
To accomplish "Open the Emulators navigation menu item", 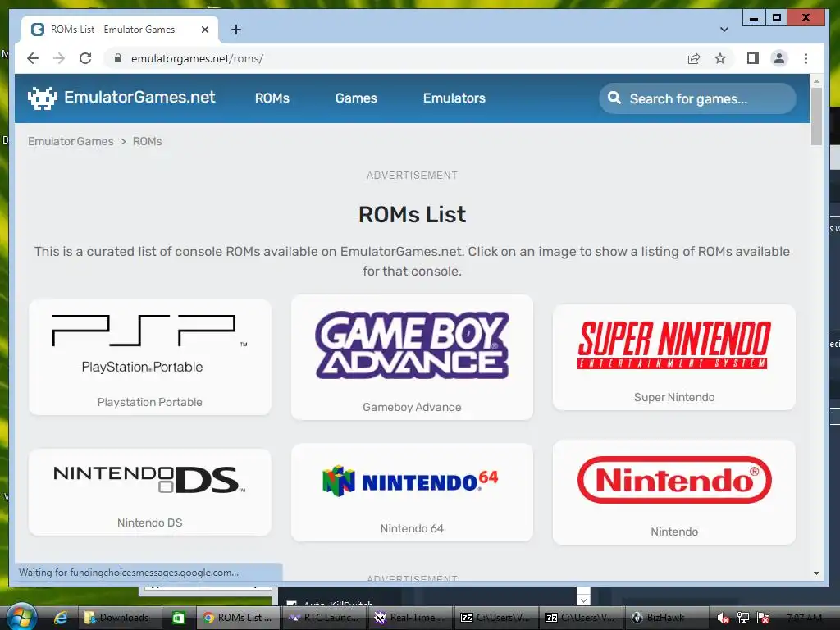I will coord(454,98).
